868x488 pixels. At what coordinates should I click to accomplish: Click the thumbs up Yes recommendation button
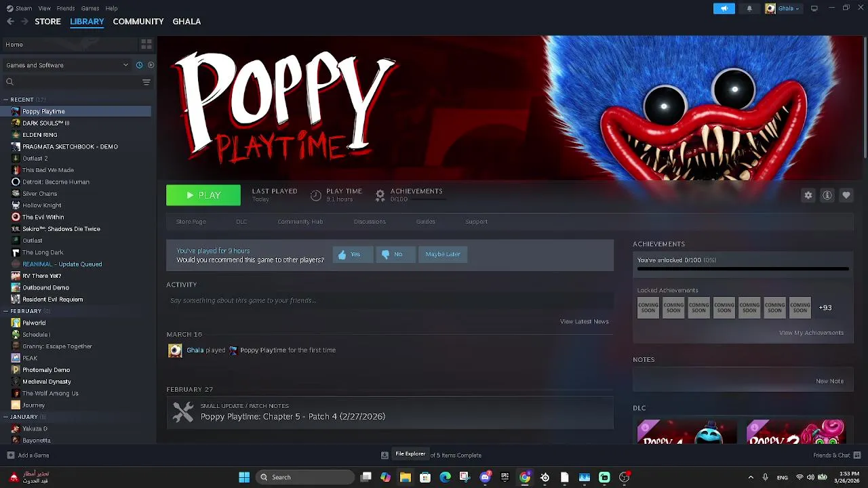click(353, 254)
